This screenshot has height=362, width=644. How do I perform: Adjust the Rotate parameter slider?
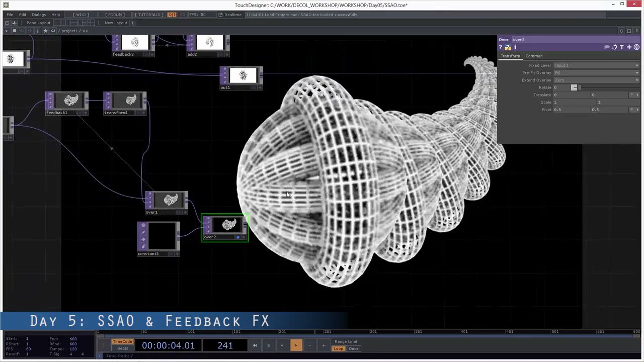click(575, 87)
